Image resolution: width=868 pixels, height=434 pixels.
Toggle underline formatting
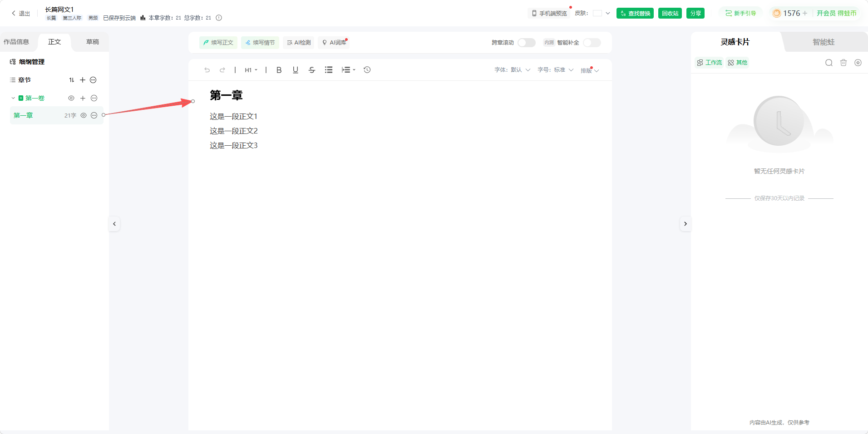296,70
